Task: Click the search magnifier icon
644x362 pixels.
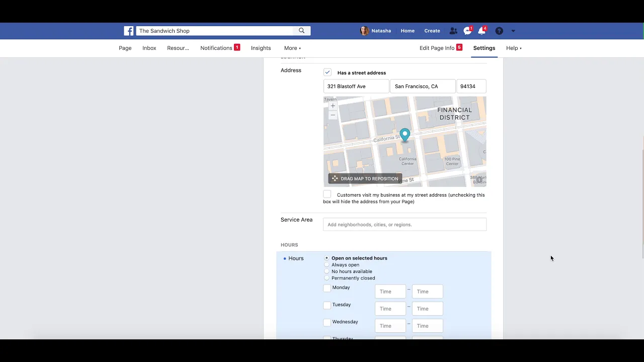Action: click(x=301, y=31)
